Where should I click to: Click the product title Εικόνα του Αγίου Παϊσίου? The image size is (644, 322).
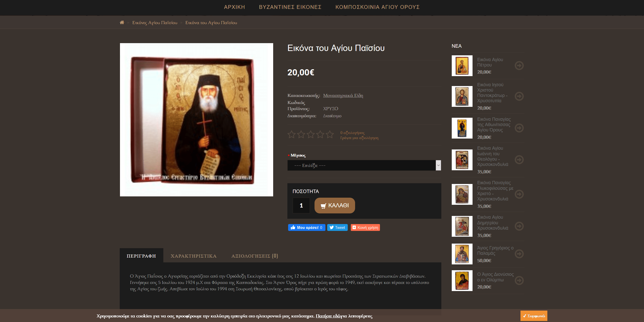[x=336, y=48]
